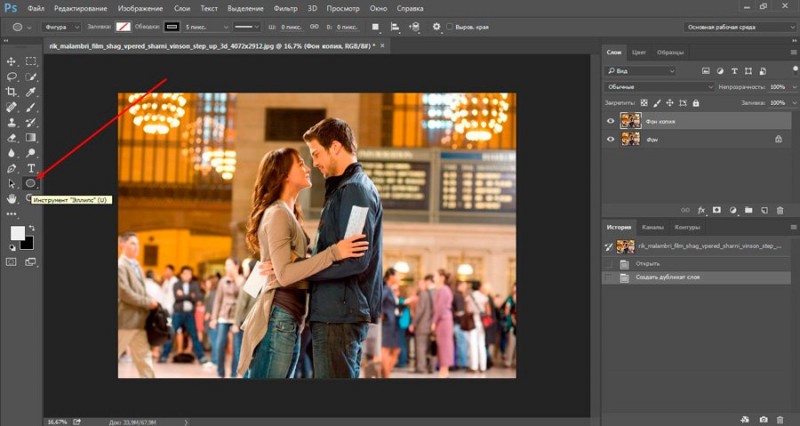The image size is (800, 426).
Task: Select the History Brush tool
Action: [x=31, y=122]
